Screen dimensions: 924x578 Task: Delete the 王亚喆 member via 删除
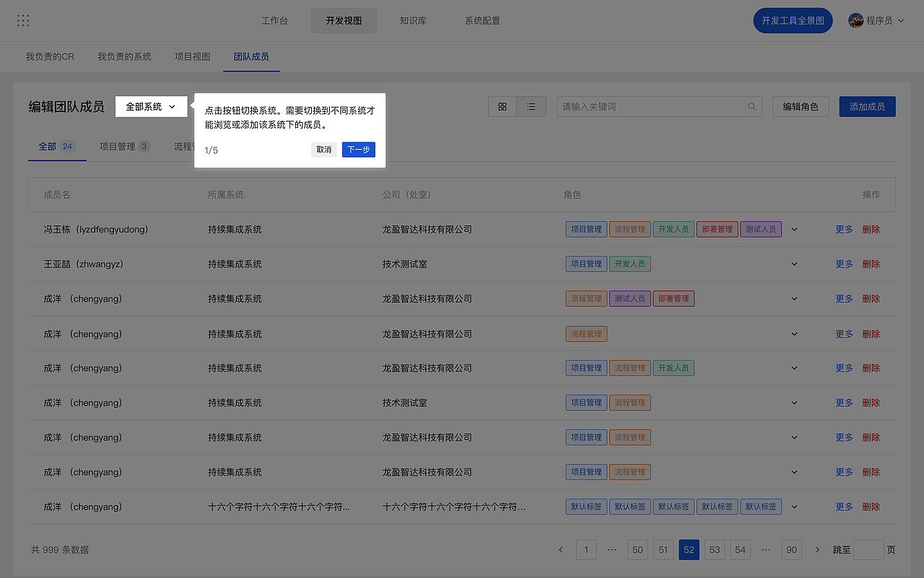coord(871,264)
